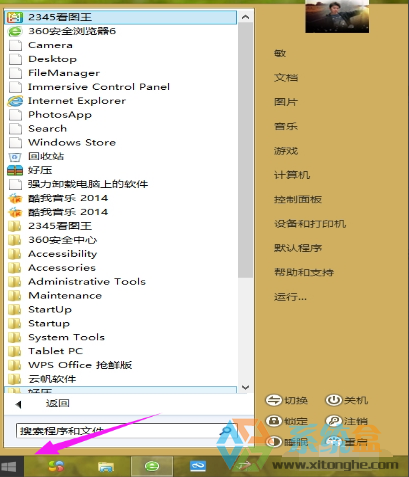Open PhotosApp entry
Viewport: 409px width, 477px height.
[121, 115]
